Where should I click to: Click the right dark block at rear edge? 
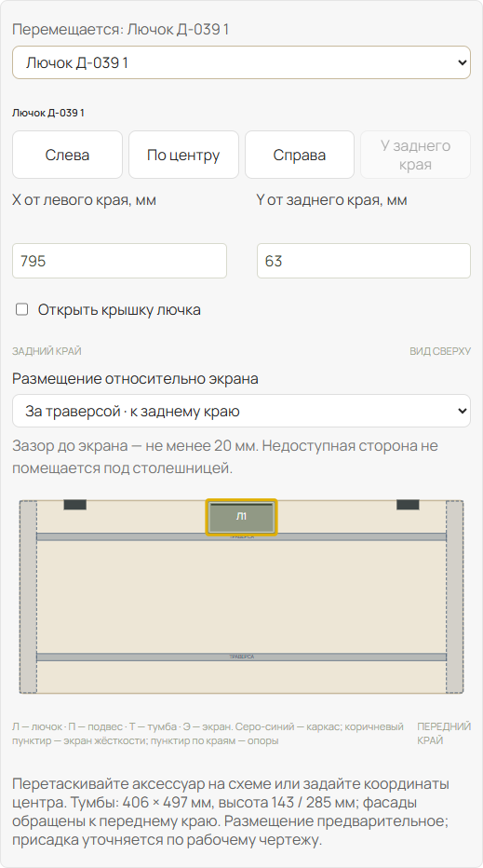(x=408, y=505)
